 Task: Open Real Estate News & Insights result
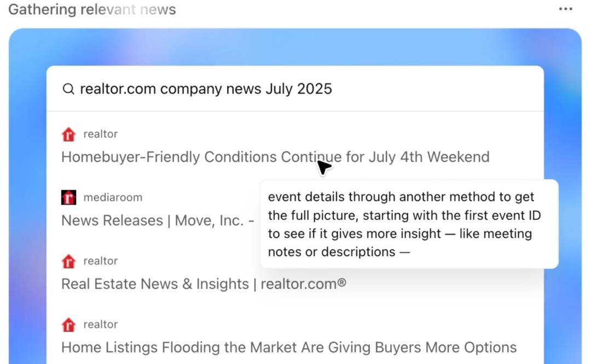(x=204, y=284)
